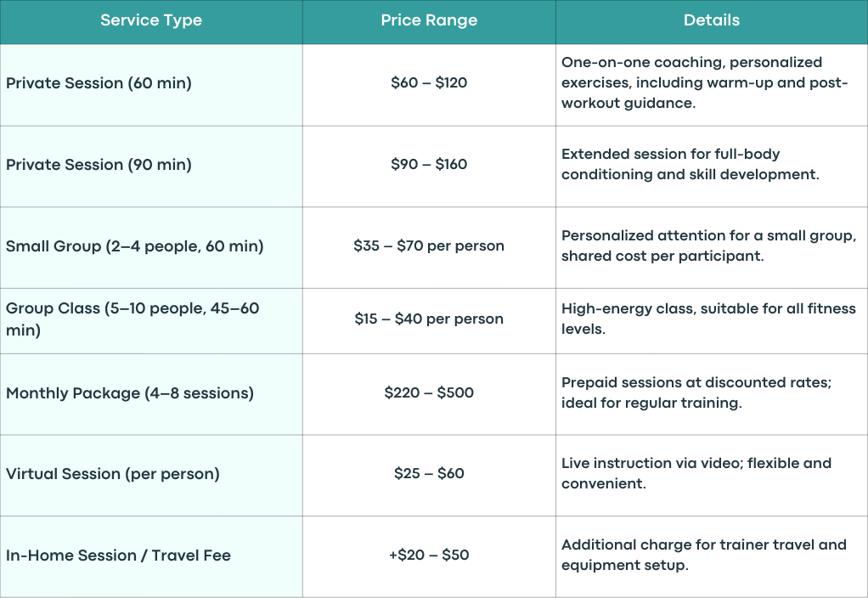Screen dimensions: 868x598
Task: Click the One-on-one coaching details text
Action: tap(704, 82)
